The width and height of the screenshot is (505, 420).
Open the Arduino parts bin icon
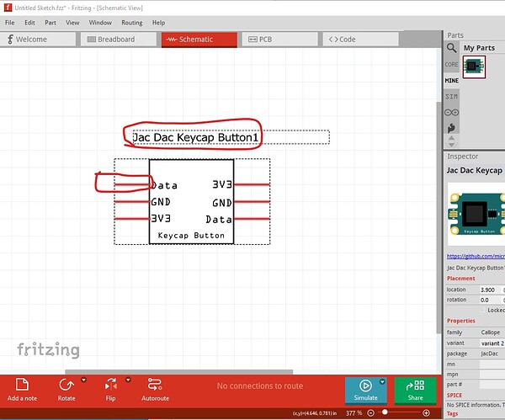point(451,113)
